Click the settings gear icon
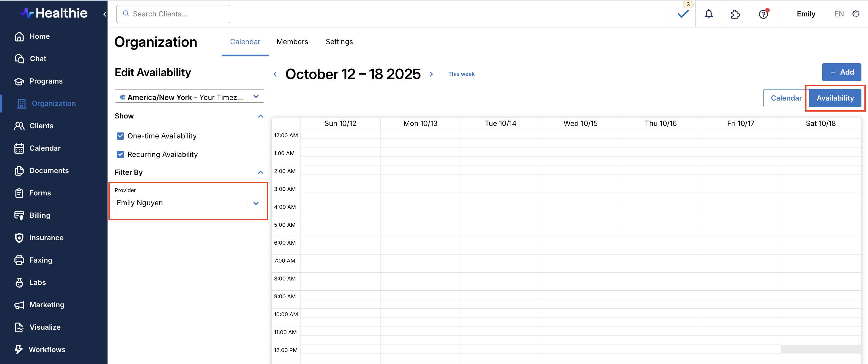Viewport: 868px width, 364px height. (x=855, y=14)
